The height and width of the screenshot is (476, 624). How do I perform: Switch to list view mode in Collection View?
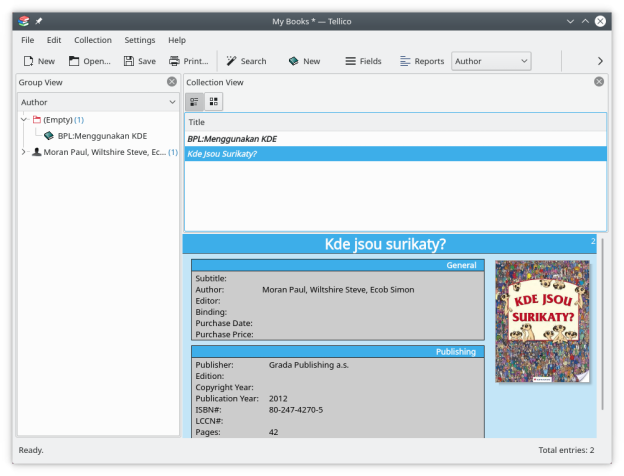pyautogui.click(x=195, y=101)
